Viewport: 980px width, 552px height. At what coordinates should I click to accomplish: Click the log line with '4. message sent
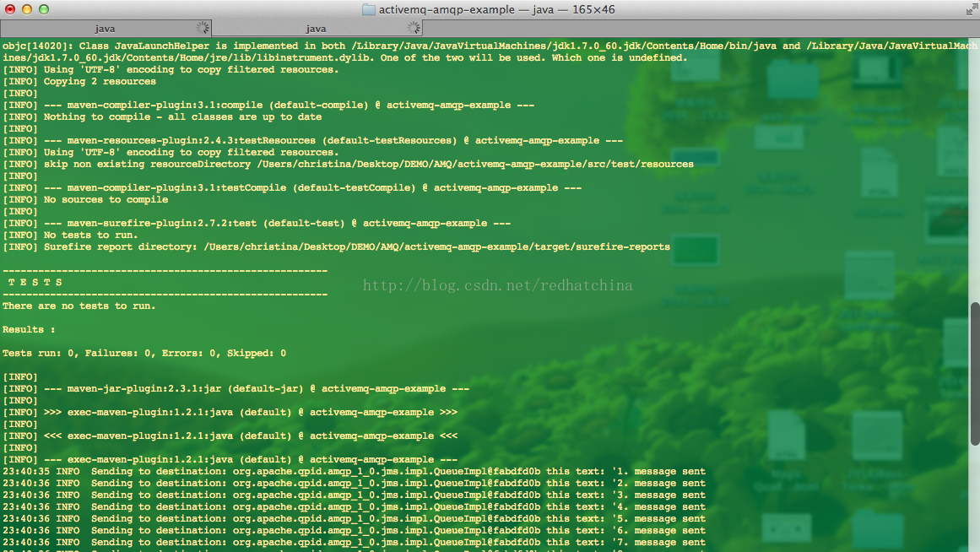click(354, 507)
